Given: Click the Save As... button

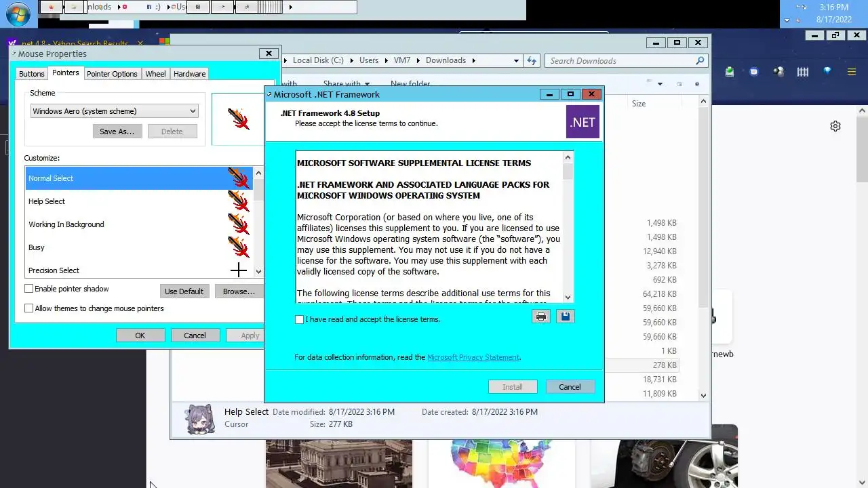Looking at the screenshot, I should (x=117, y=131).
